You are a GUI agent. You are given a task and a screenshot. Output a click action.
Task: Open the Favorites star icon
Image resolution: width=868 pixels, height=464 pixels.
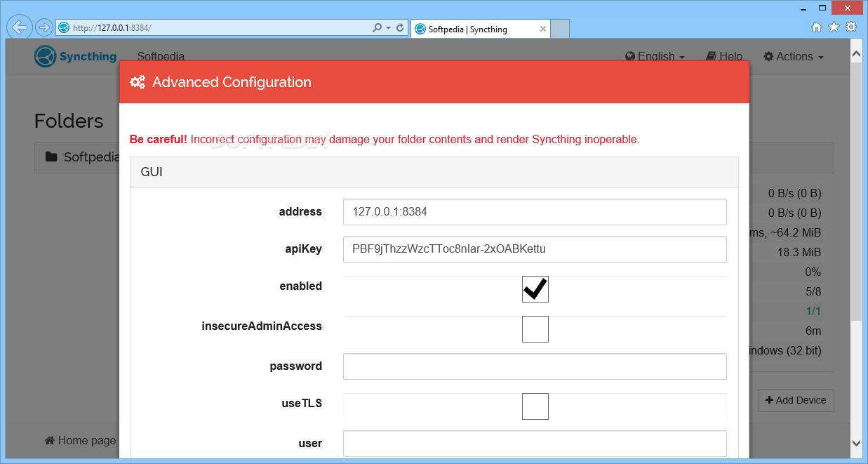point(834,27)
